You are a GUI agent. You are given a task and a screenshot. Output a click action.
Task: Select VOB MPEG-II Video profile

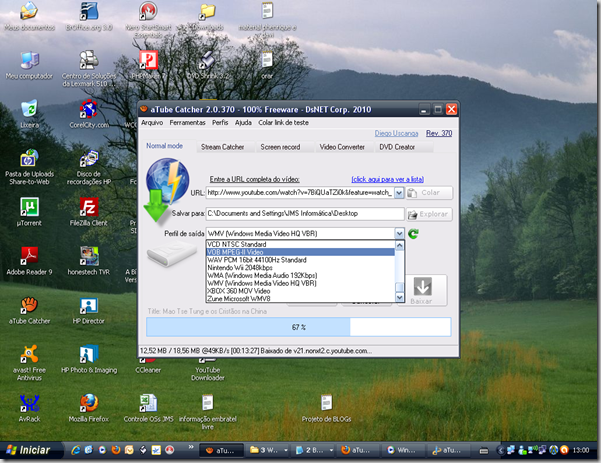(300, 252)
